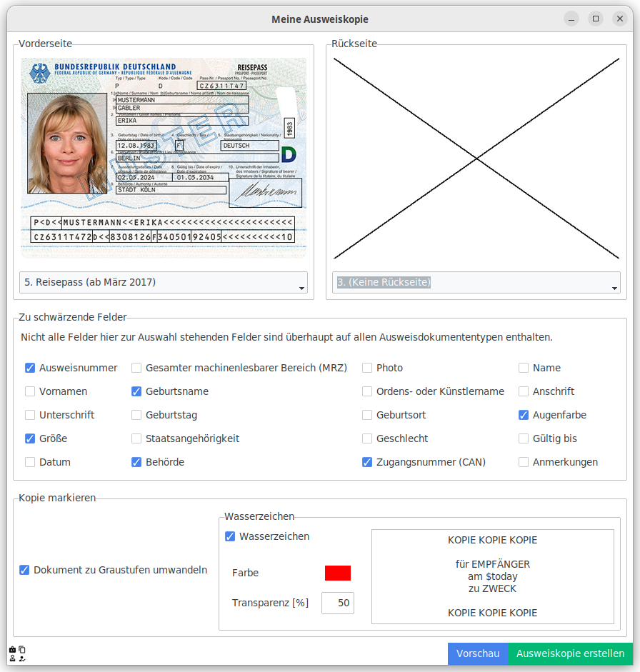Click the person with checkmark icon
The width and height of the screenshot is (640, 672).
(22, 658)
